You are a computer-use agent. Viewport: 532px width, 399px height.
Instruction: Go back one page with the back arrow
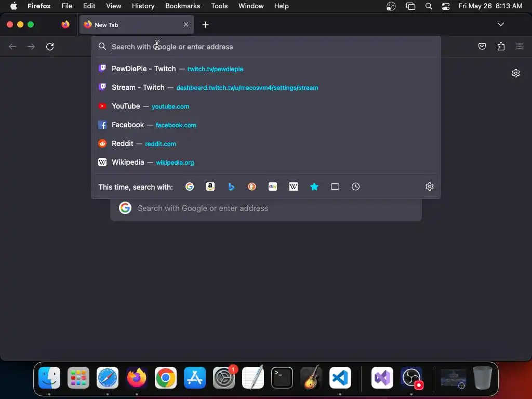12,46
